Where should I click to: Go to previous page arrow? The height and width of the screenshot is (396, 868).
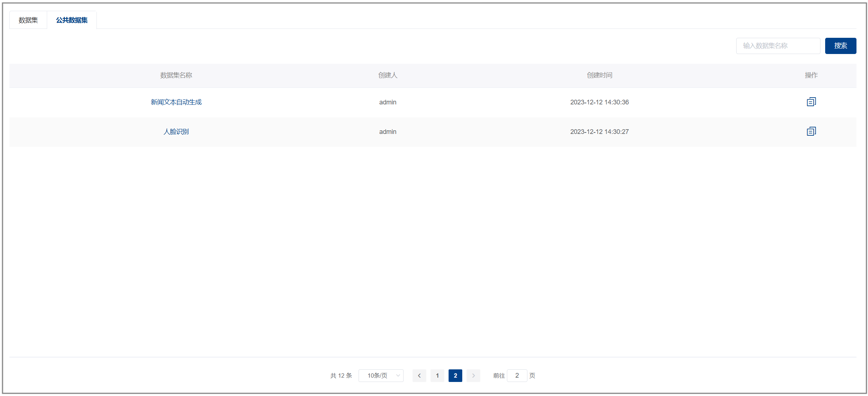[x=419, y=375]
